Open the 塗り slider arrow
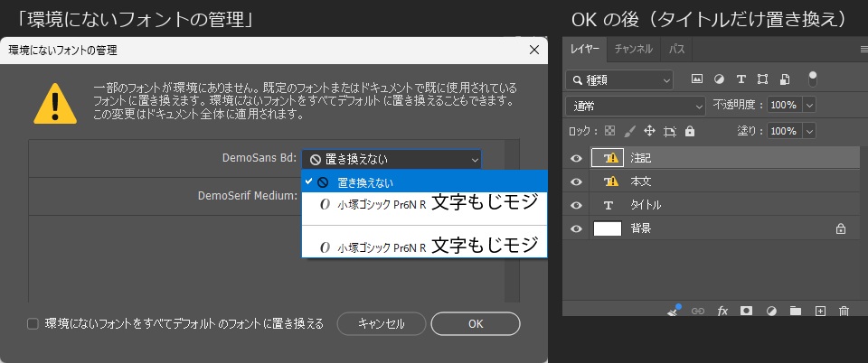Screen dimensions: 868x363 (810, 131)
